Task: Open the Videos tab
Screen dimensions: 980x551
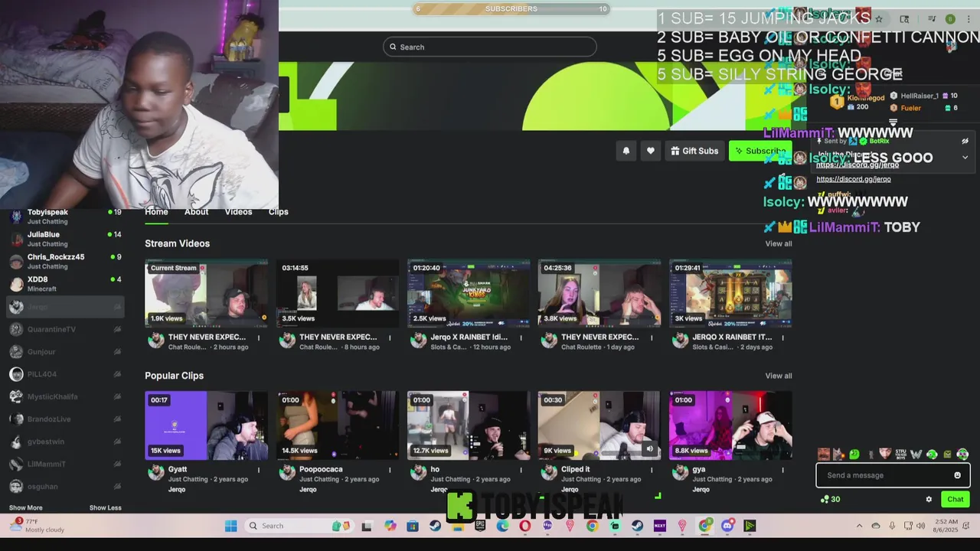Action: pyautogui.click(x=238, y=212)
